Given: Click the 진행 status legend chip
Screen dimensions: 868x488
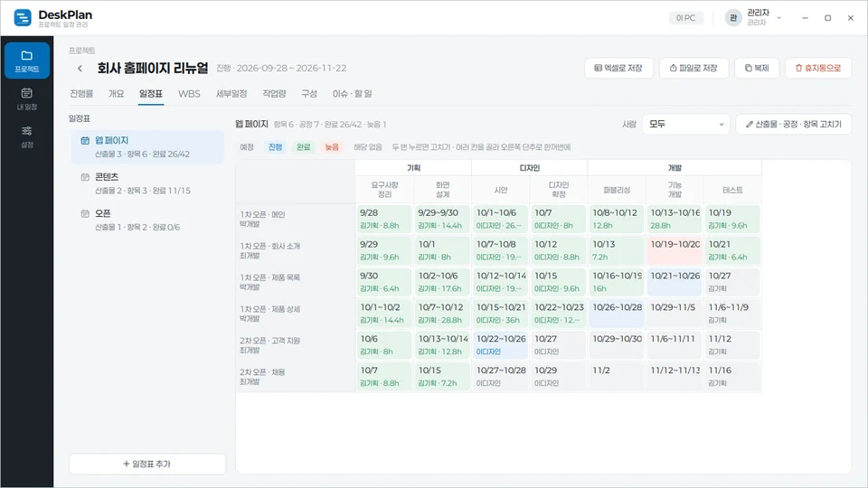Looking at the screenshot, I should (x=275, y=147).
